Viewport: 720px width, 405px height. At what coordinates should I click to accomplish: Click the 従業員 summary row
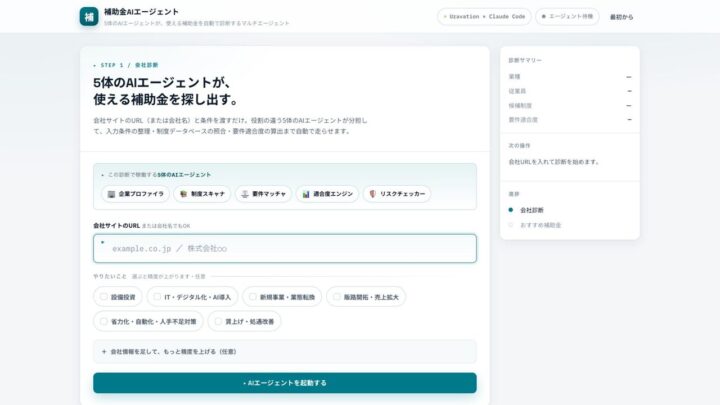570,91
